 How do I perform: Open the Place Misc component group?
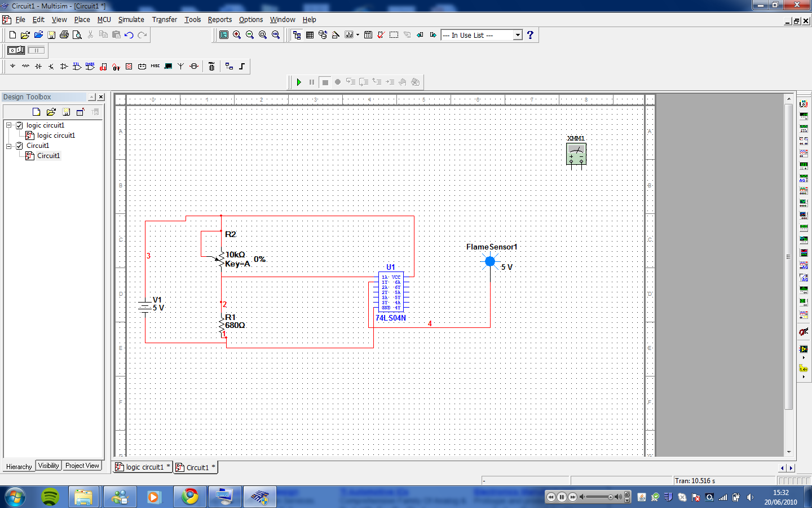(x=155, y=67)
